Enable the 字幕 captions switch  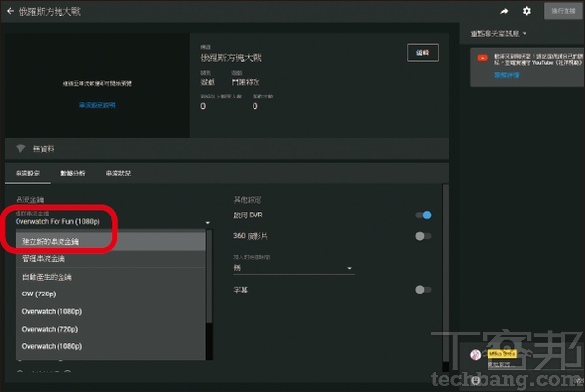(423, 290)
